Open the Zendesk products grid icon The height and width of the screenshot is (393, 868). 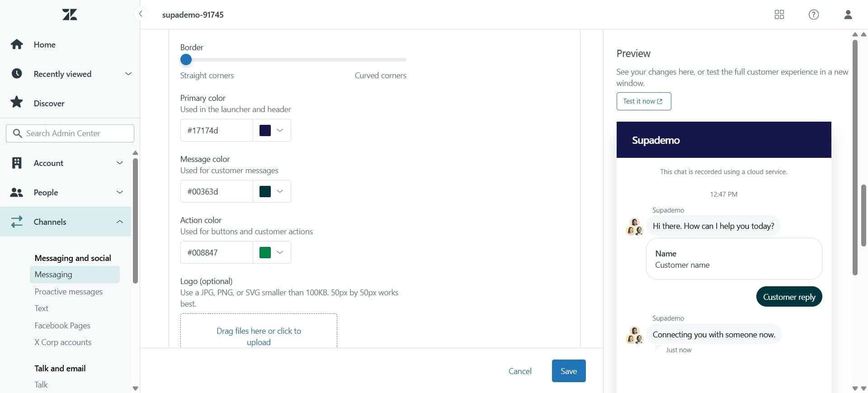[x=779, y=14]
